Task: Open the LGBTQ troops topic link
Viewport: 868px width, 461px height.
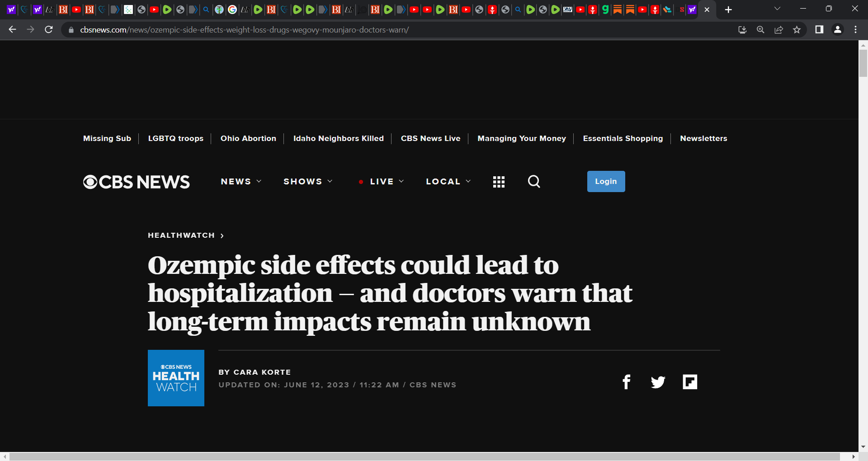Action: (176, 138)
